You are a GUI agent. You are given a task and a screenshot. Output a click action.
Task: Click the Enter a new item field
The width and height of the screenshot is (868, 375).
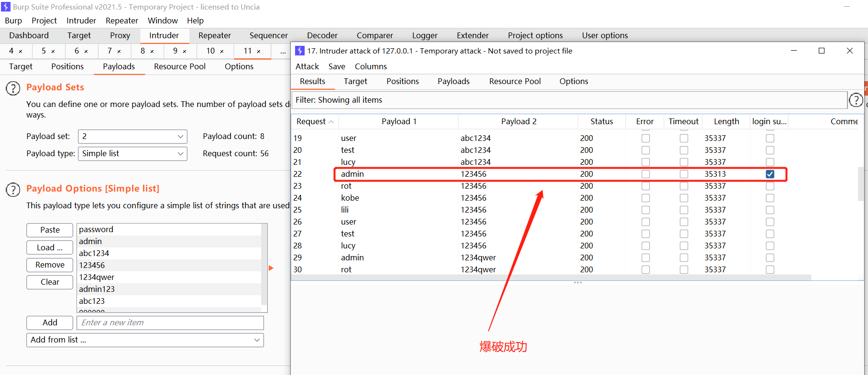(x=170, y=323)
